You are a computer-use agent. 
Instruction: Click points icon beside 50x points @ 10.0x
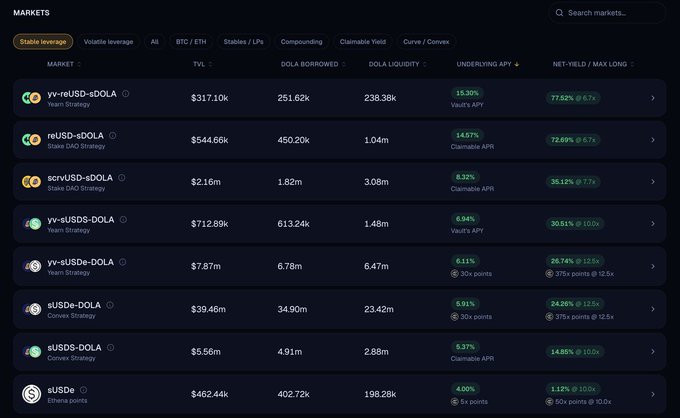pos(549,402)
